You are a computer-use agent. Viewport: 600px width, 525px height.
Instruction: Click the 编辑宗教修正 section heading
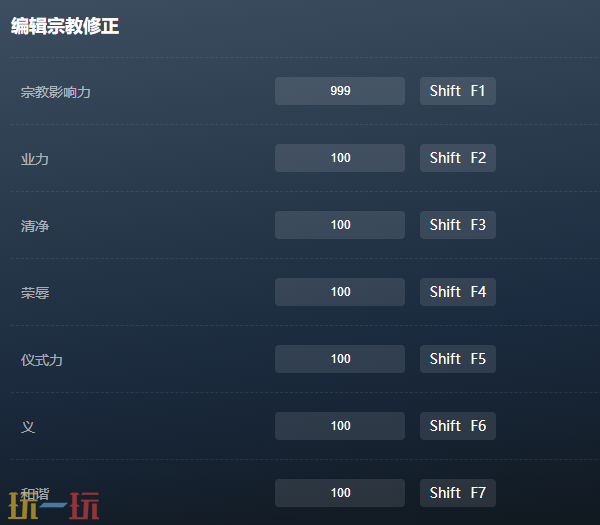[65, 26]
